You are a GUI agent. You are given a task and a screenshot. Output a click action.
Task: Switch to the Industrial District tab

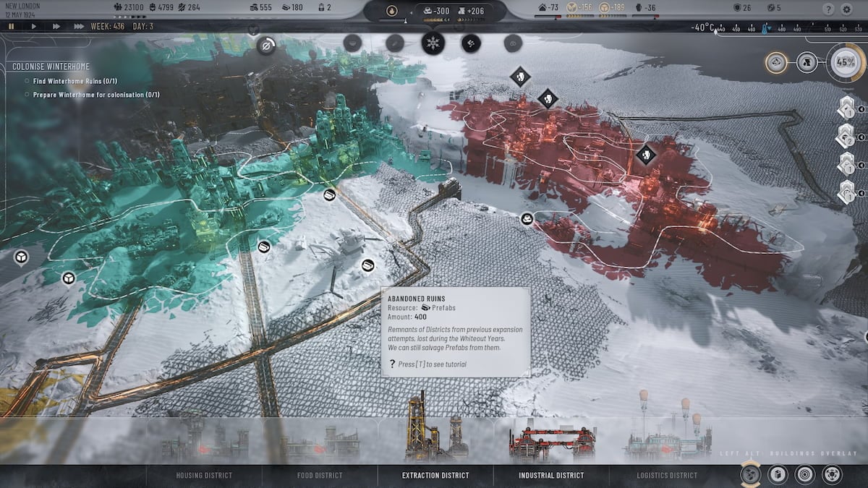pos(551,476)
